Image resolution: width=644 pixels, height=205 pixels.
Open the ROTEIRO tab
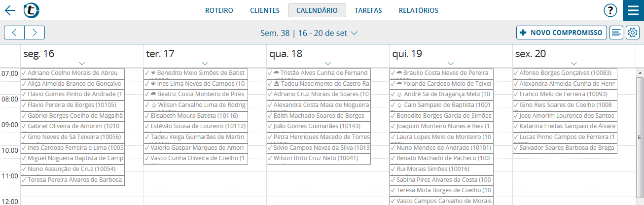[x=219, y=10]
